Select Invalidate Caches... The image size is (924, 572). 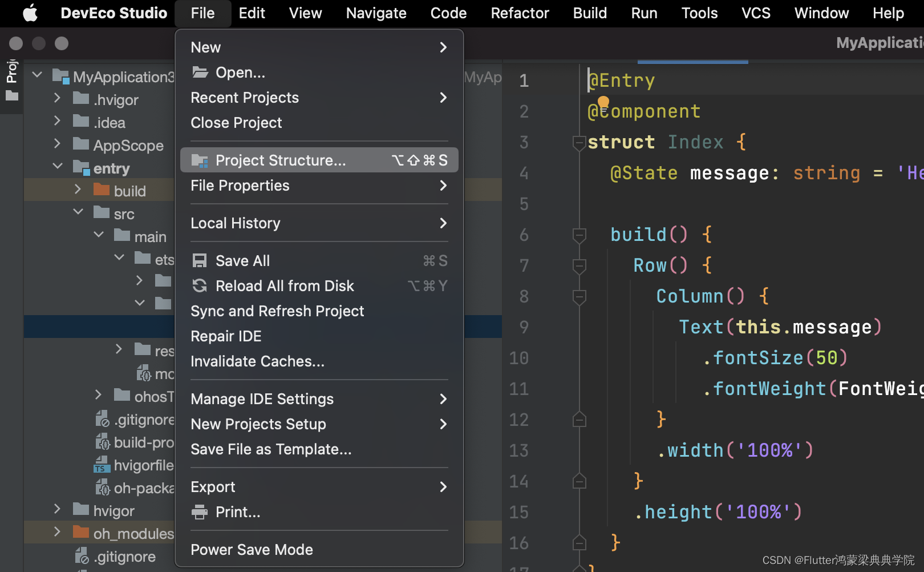click(319, 361)
